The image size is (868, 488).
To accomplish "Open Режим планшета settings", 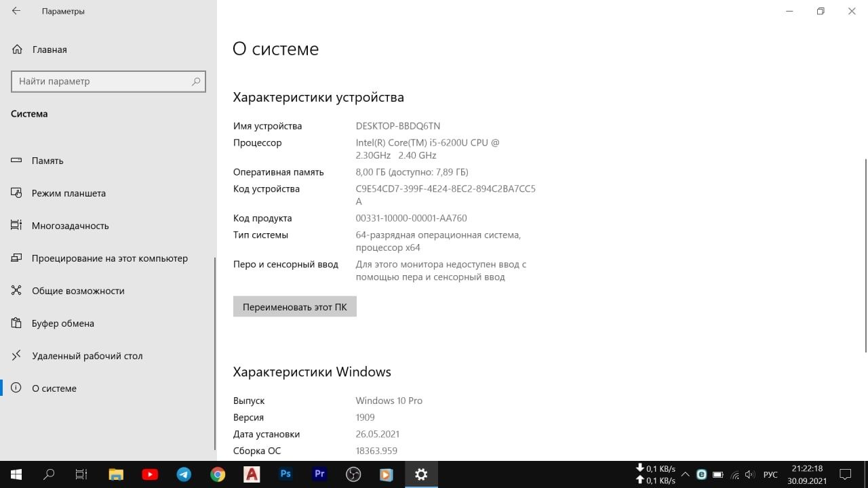I will (107, 193).
